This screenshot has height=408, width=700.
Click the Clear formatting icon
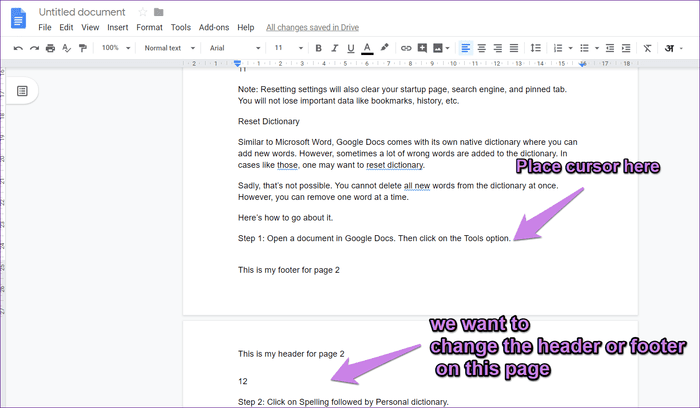click(647, 48)
